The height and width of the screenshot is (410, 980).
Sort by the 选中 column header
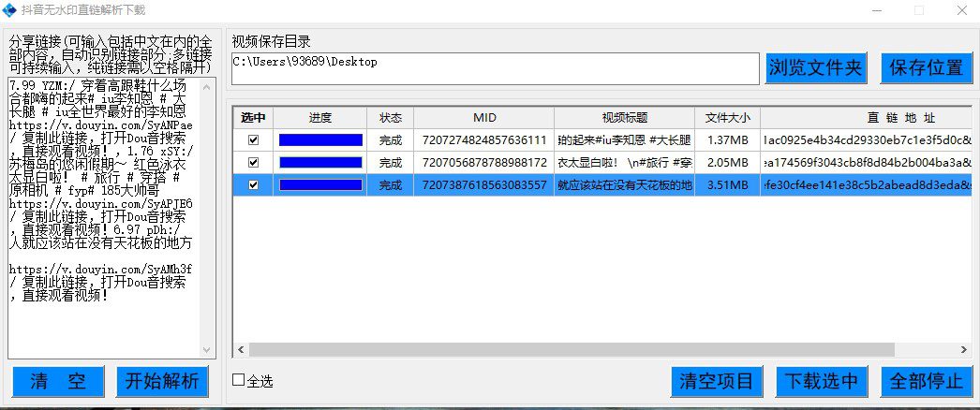click(253, 118)
